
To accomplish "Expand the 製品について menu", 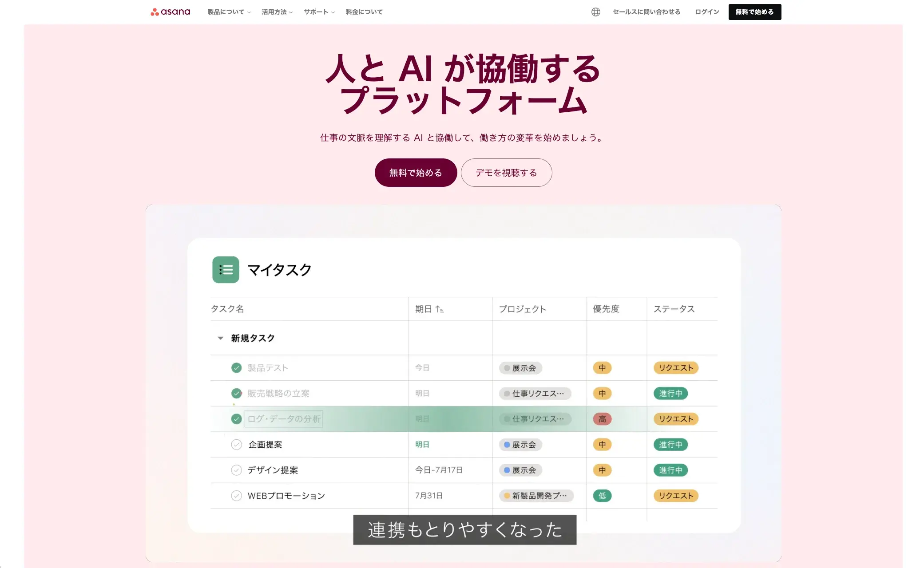I will (229, 12).
